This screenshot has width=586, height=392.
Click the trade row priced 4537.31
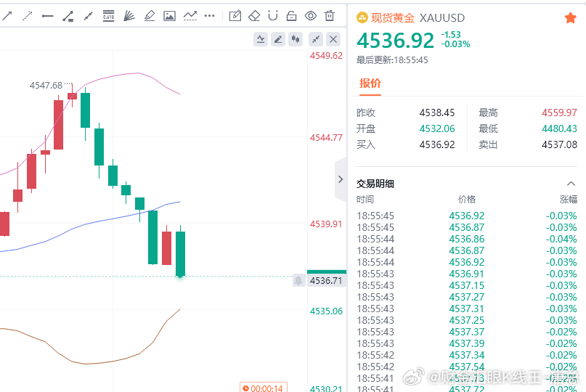[x=467, y=309]
